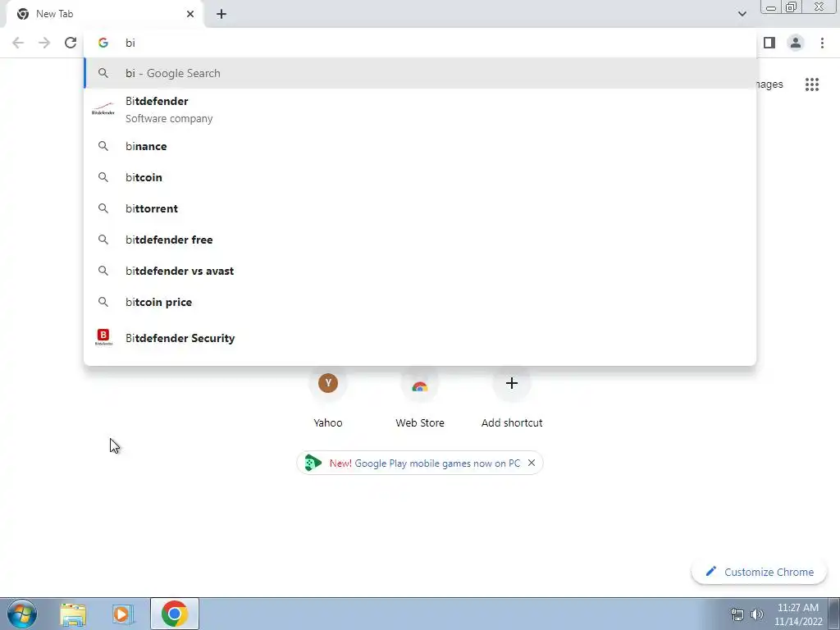Viewport: 840px width, 630px height.
Task: Select the bitdefender free suggestion
Action: point(420,240)
